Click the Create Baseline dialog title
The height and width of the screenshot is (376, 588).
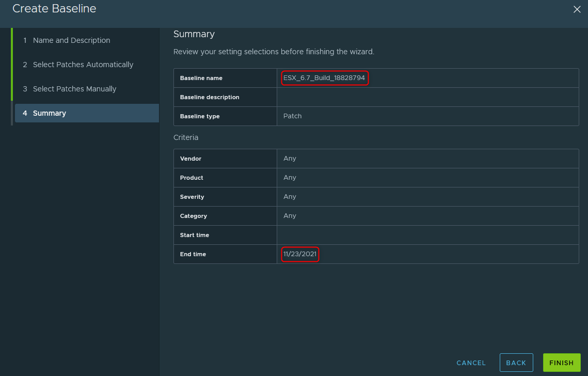54,9
